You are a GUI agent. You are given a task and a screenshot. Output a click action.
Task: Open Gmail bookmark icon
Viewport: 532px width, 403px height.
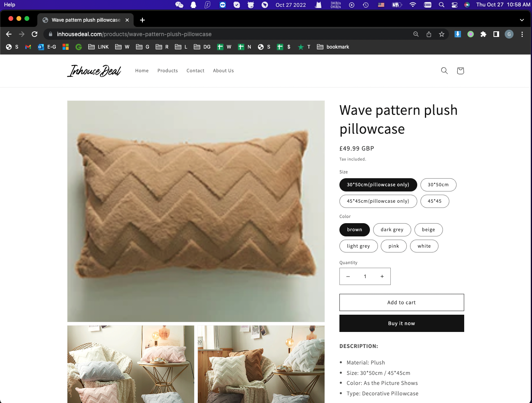coord(28,47)
